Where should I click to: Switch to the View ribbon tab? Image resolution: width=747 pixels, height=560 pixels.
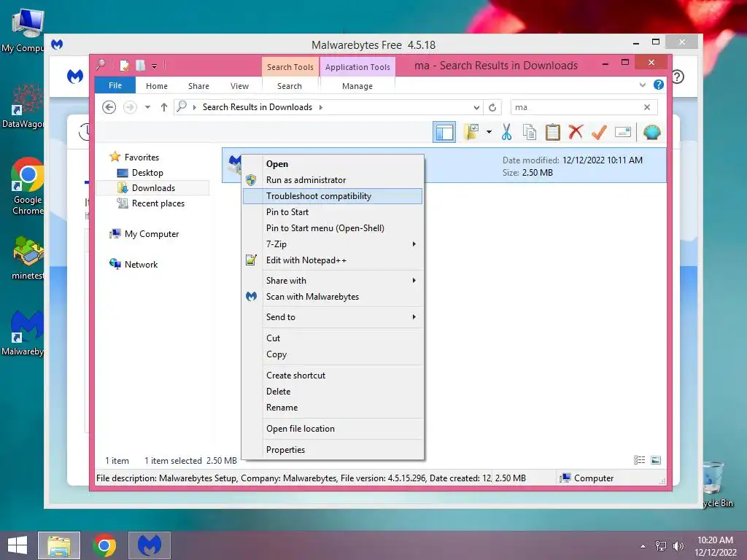click(239, 86)
